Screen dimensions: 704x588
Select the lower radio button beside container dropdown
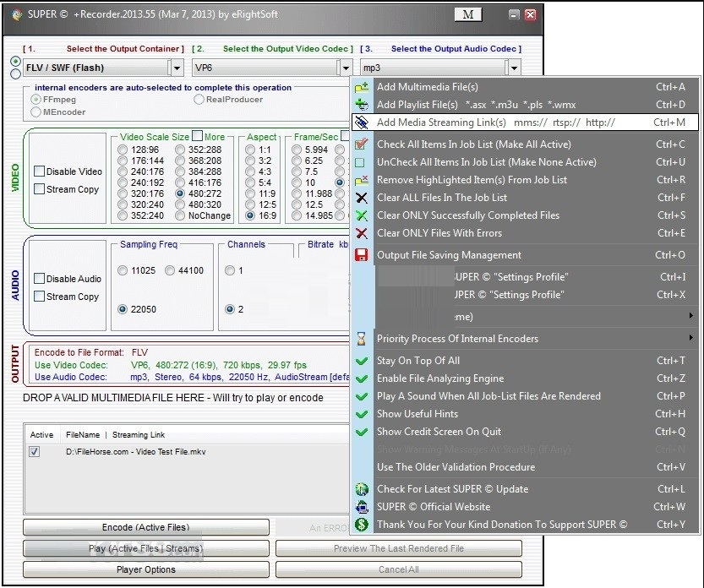(x=16, y=73)
